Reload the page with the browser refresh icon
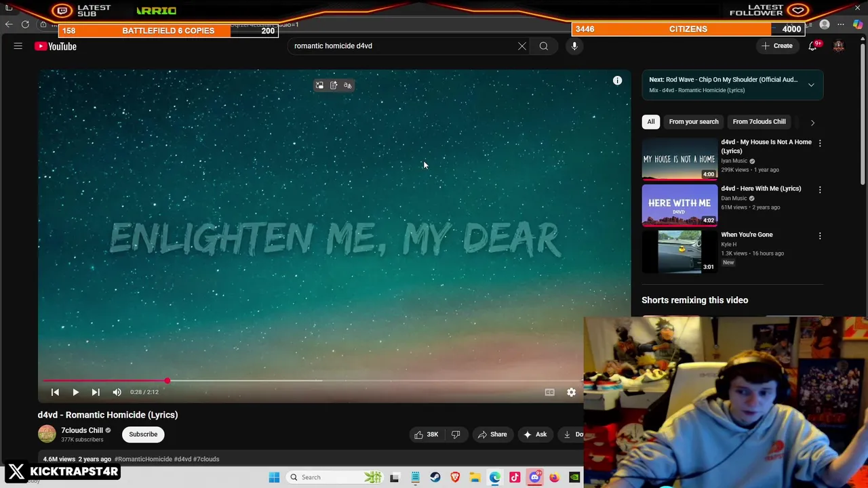 25,24
